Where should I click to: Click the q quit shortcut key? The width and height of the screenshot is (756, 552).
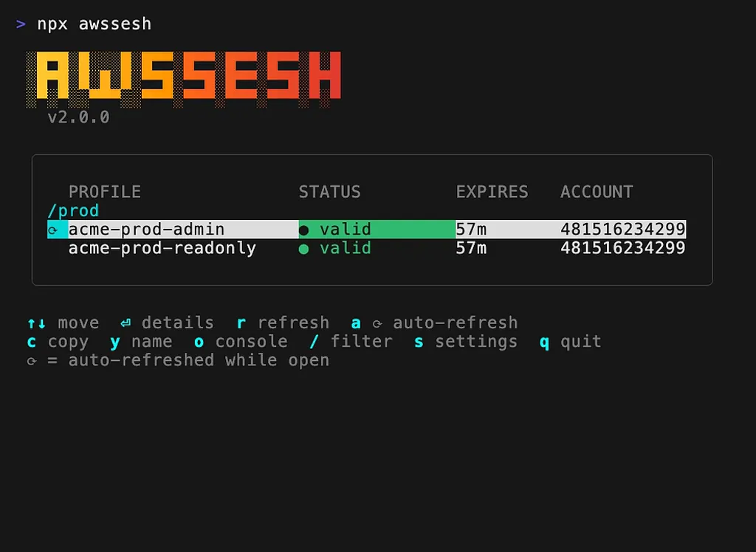pyautogui.click(x=544, y=342)
